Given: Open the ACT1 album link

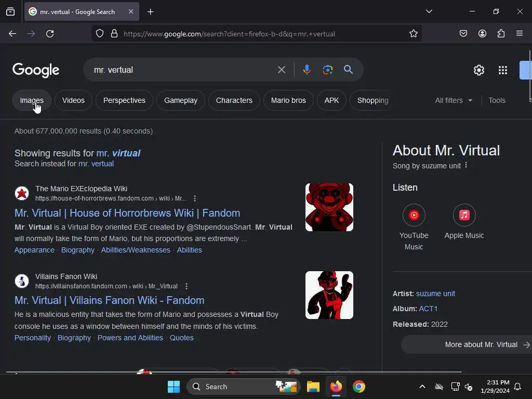Looking at the screenshot, I should click(428, 309).
